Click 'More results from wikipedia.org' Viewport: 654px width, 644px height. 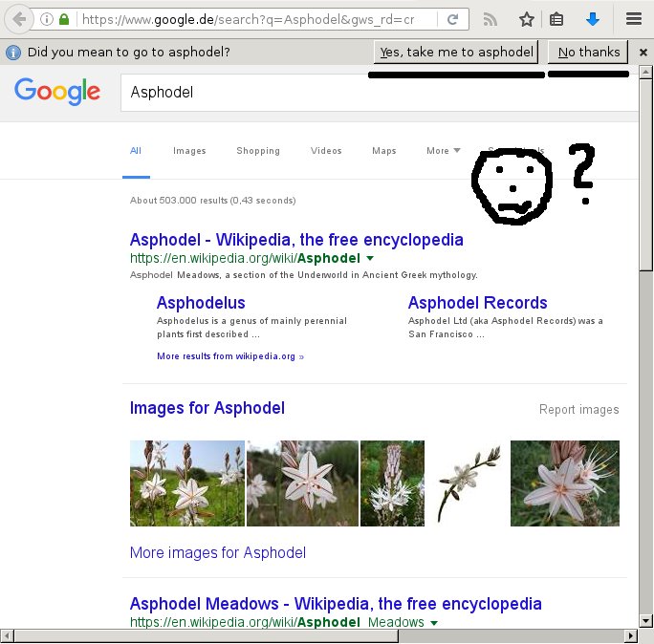coord(230,356)
